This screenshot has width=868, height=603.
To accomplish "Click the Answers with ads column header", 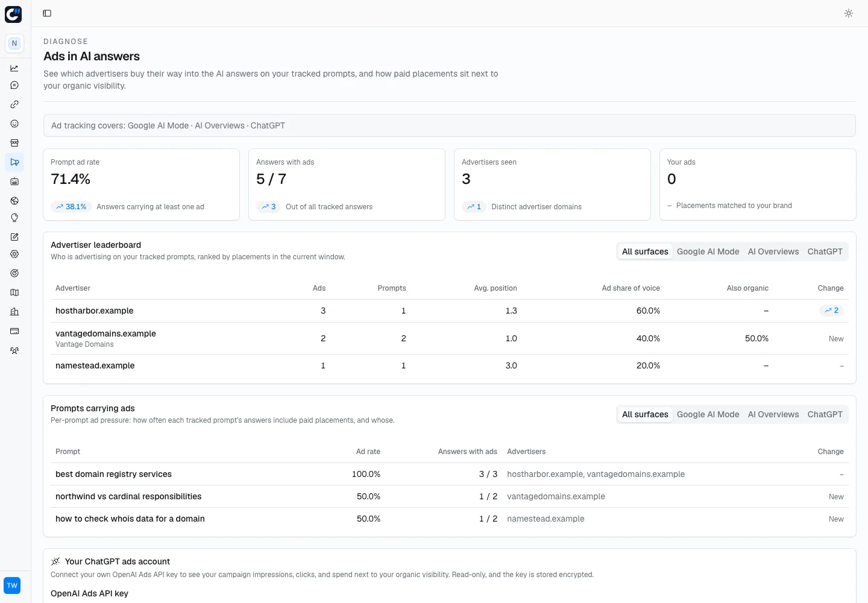I will point(468,452).
